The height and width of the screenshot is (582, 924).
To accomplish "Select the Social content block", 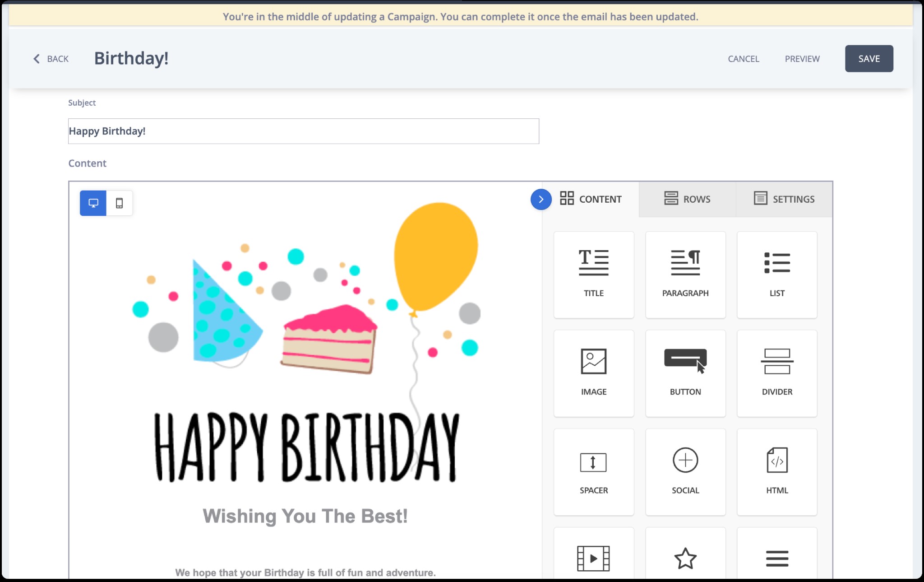I will (x=685, y=472).
